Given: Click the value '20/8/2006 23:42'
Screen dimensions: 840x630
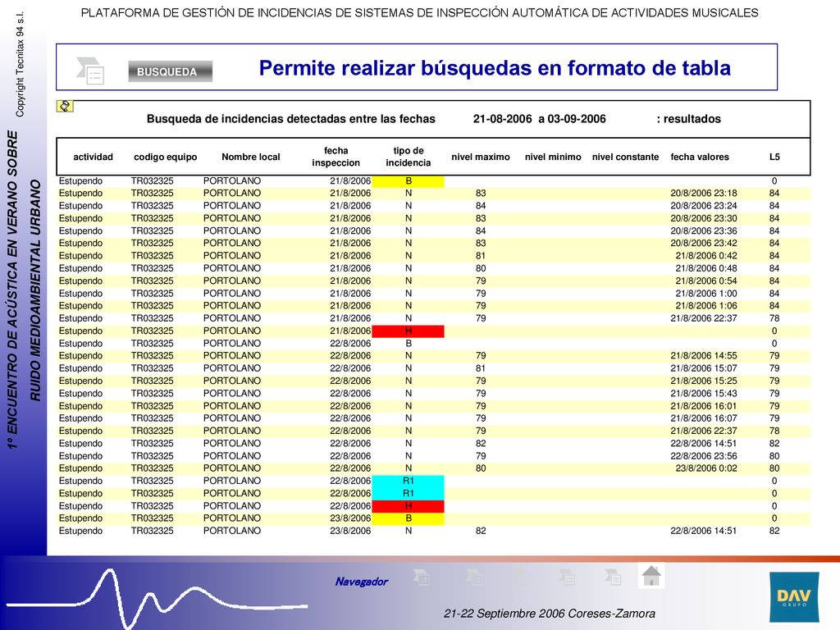Looking at the screenshot, I should pos(703,243).
